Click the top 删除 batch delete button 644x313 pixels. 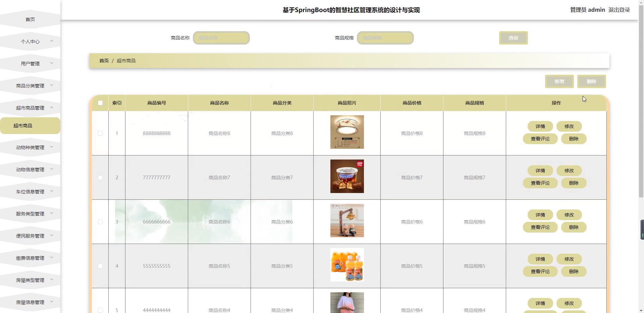pos(592,81)
